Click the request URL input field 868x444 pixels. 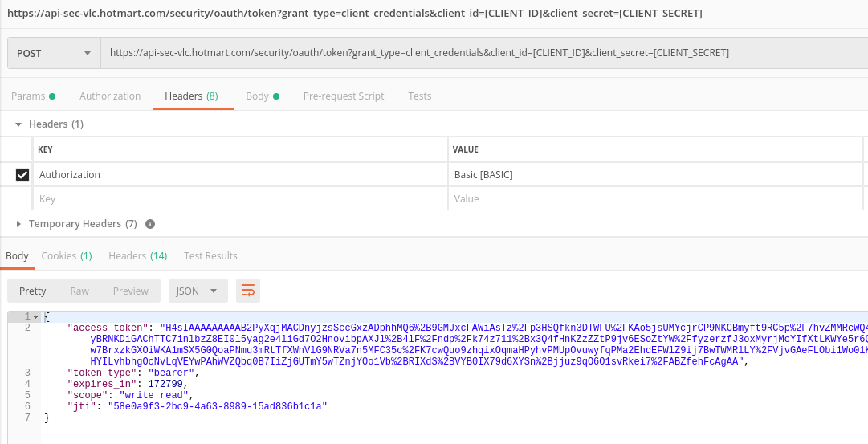tap(482, 53)
